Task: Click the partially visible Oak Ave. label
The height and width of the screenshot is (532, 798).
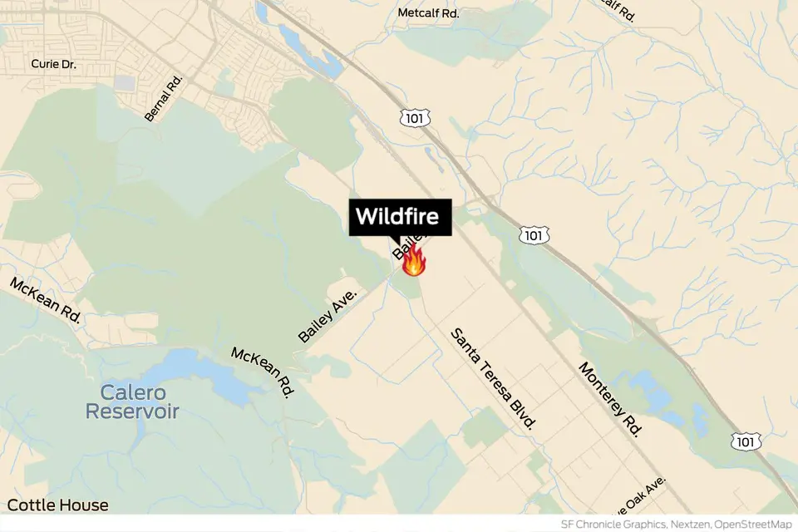Action: 641,495
